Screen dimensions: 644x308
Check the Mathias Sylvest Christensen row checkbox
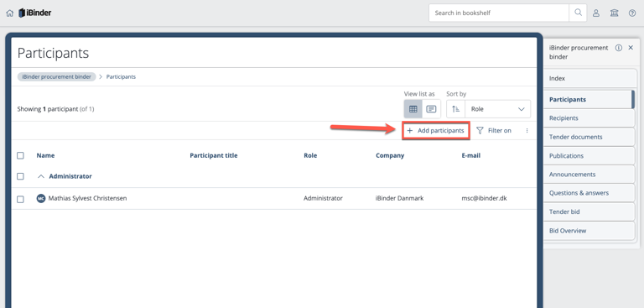point(20,199)
